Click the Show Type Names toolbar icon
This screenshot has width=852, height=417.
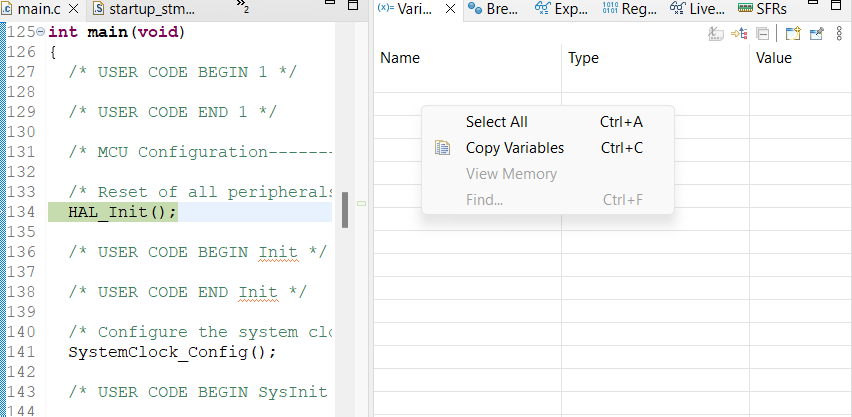pyautogui.click(x=716, y=34)
